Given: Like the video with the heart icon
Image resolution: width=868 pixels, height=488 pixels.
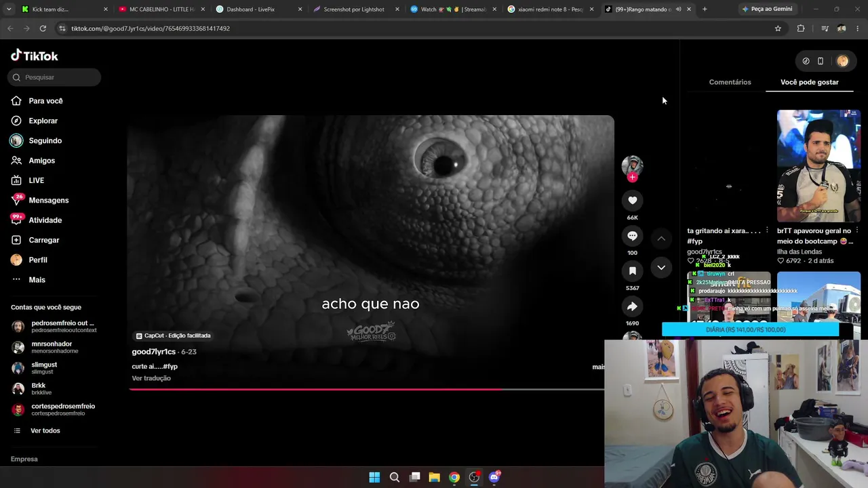Looking at the screenshot, I should (632, 200).
